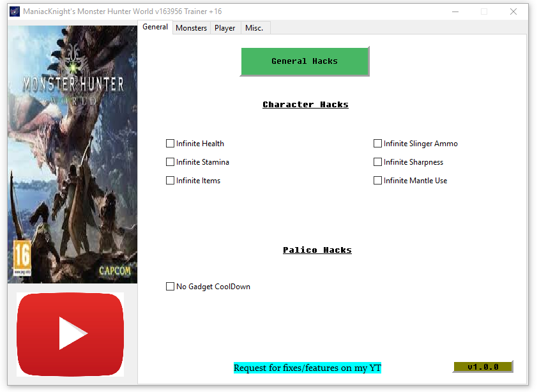Enable Infinite Sharpness checkbox
This screenshot has height=392, width=539.
tap(378, 162)
